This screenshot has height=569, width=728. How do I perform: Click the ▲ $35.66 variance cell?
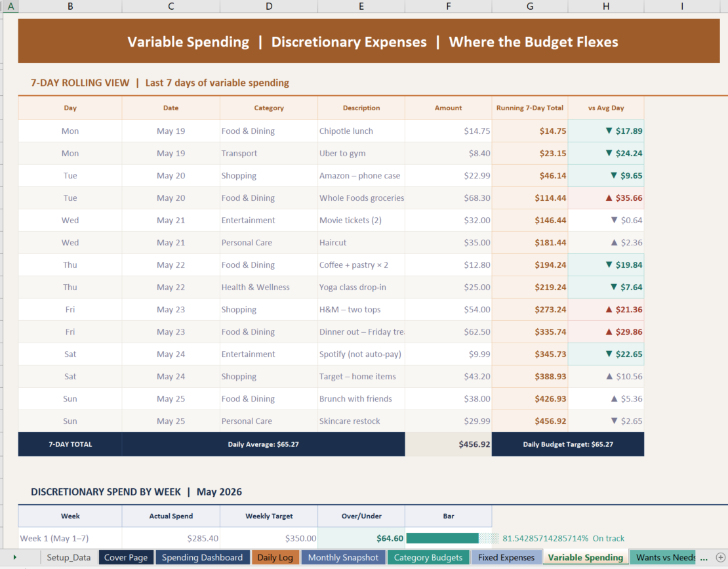(606, 198)
